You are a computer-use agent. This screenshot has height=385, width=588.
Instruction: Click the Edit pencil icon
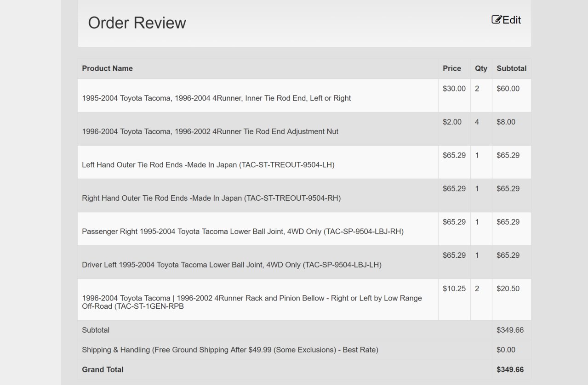(x=497, y=19)
